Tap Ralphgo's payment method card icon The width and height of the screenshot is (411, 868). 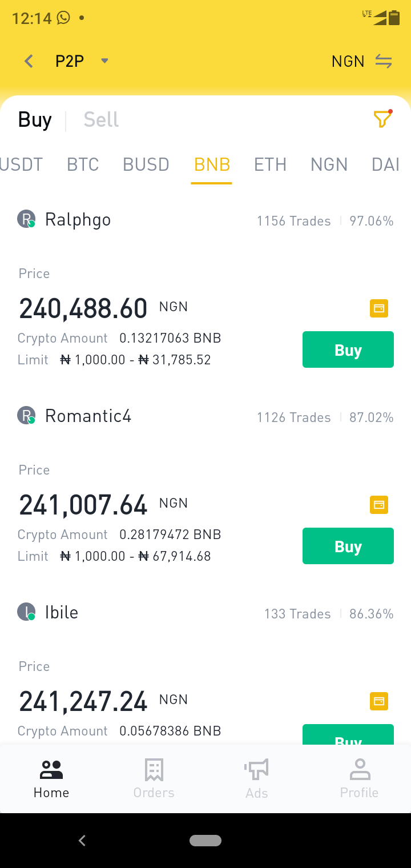pos(379,308)
